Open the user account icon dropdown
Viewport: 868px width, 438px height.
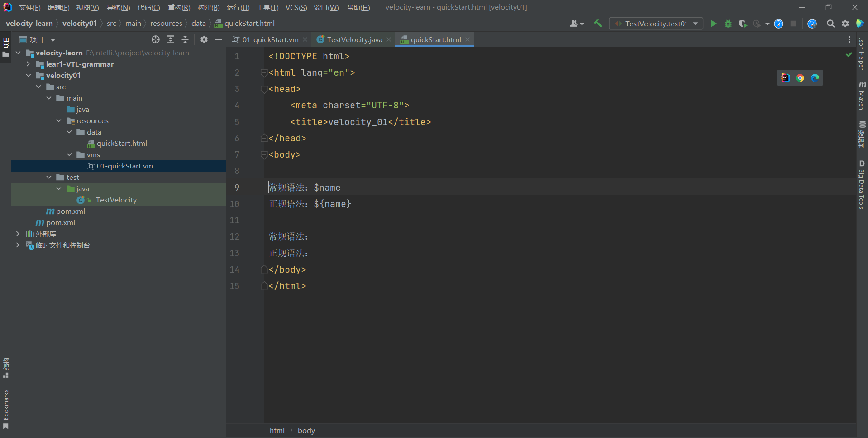coord(577,24)
